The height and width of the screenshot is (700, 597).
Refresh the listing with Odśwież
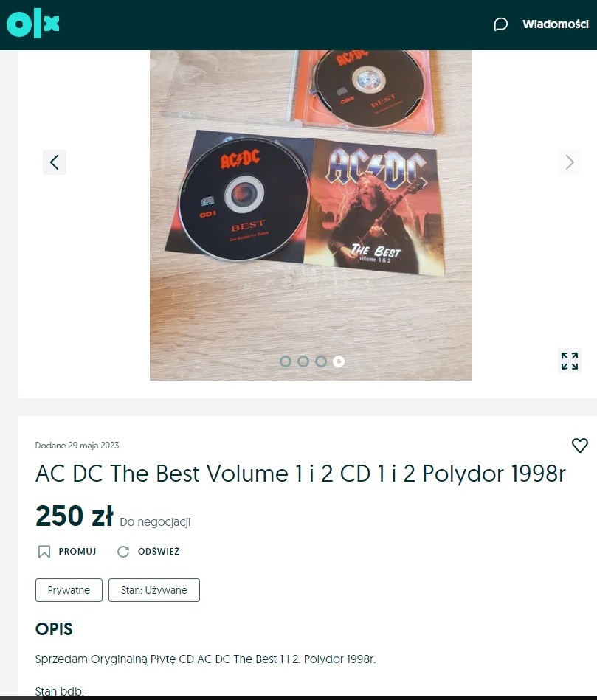(159, 551)
